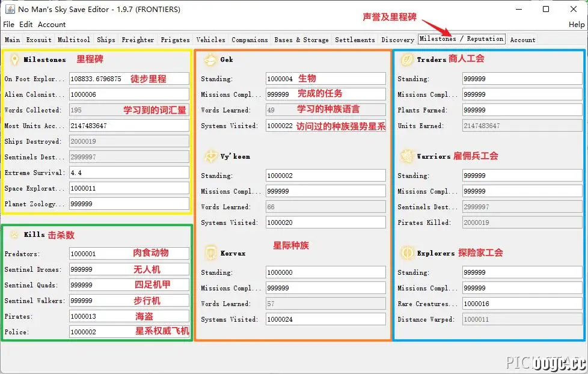Switch to the Settlements tab
Viewport: 588px width, 374px height.
pos(355,40)
